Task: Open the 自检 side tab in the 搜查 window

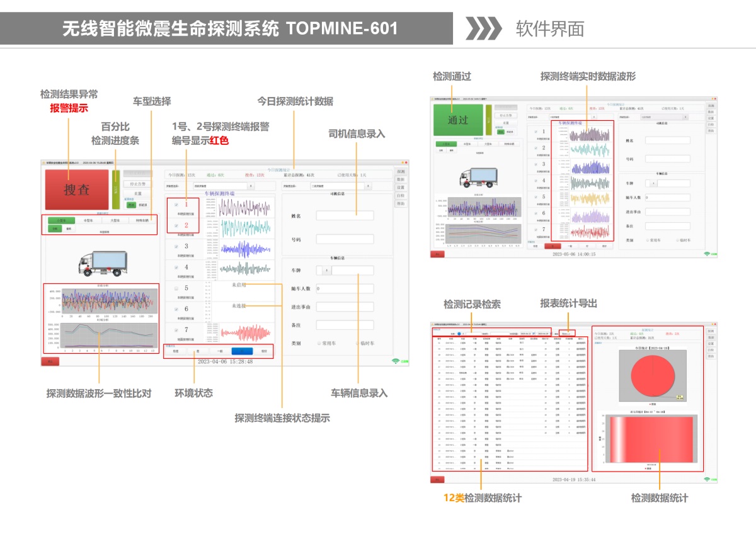Action: pos(401,195)
